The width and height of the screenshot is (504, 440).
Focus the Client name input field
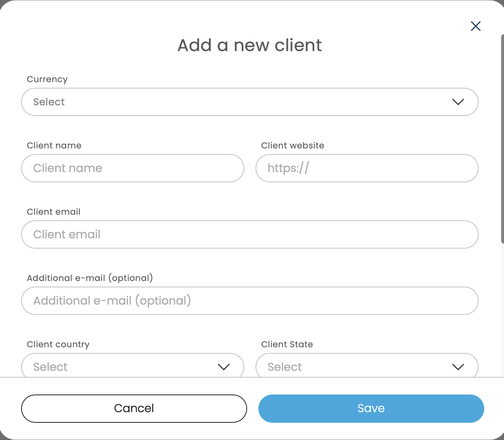[133, 168]
